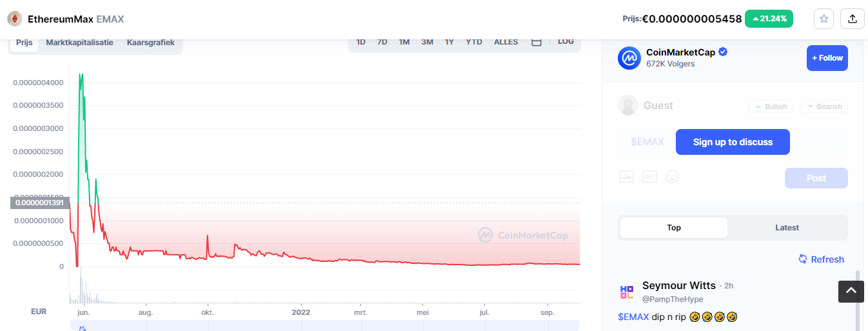Select the 1Y time range
The image size is (868, 331).
(x=449, y=42)
